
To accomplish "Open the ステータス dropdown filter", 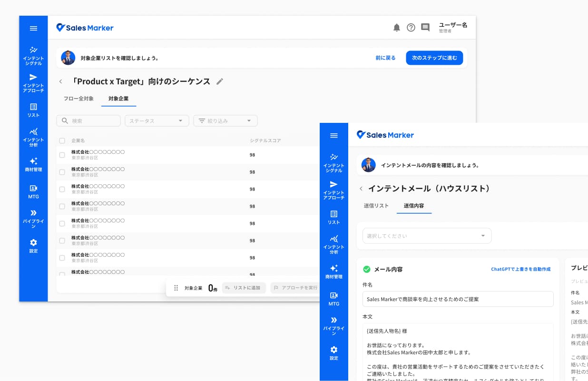I will click(157, 121).
